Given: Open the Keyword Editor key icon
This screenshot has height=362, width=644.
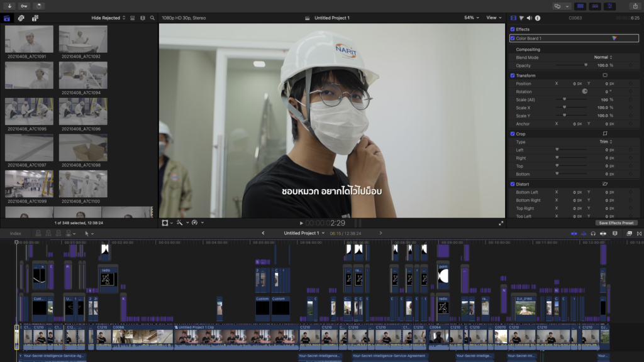Looking at the screenshot, I should point(25,6).
